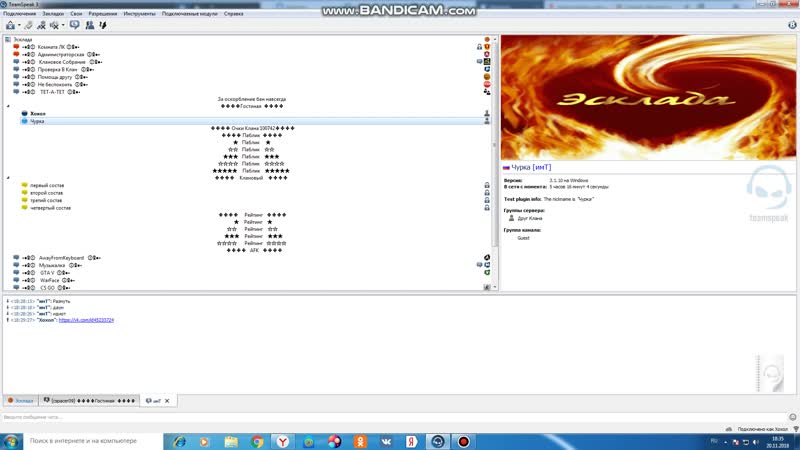Click the Чурка [инТ] nickname heading
Image resolution: width=800 pixels, height=450 pixels.
[531, 167]
